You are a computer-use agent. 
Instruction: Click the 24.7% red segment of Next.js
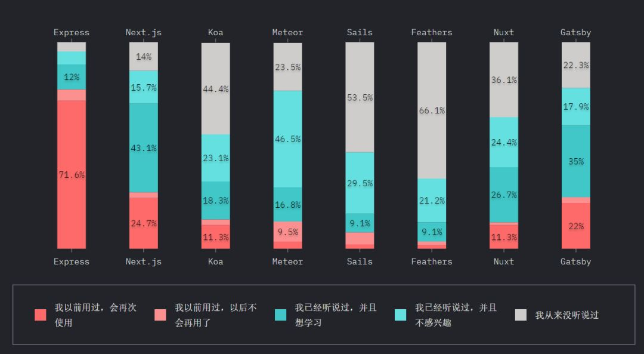coord(144,223)
